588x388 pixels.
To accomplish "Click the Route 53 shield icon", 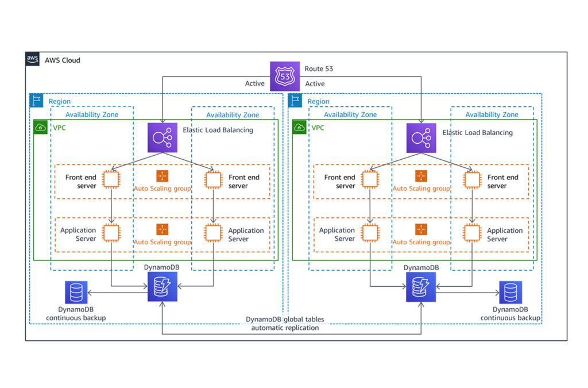I will [x=285, y=76].
